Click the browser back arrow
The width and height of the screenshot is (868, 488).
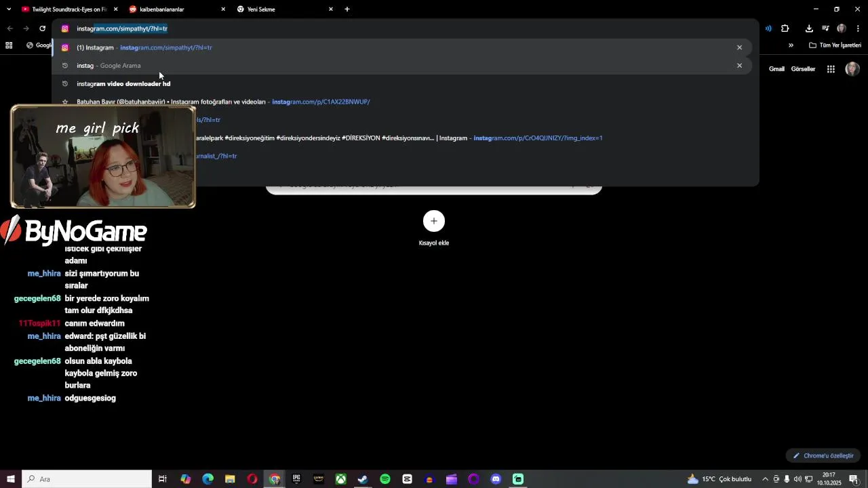coord(9,28)
